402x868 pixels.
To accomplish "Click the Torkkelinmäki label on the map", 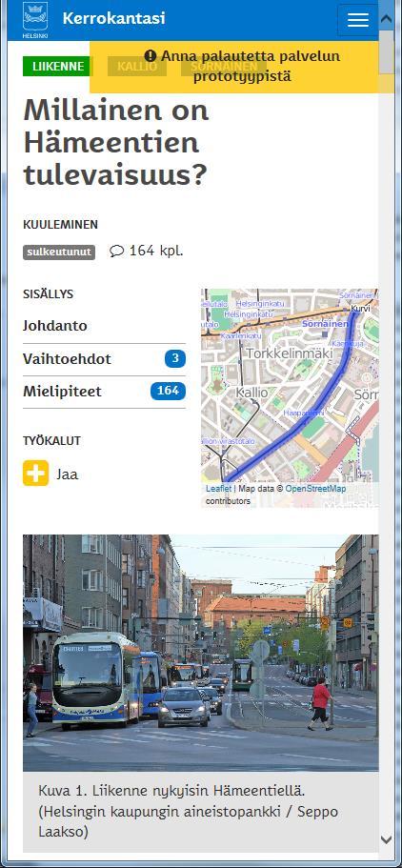I will click(289, 353).
